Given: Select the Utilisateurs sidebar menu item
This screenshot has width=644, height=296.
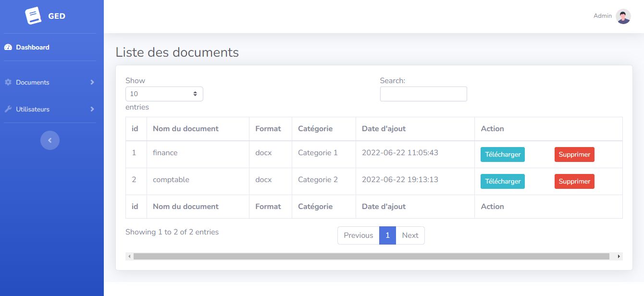Looking at the screenshot, I should 33,109.
